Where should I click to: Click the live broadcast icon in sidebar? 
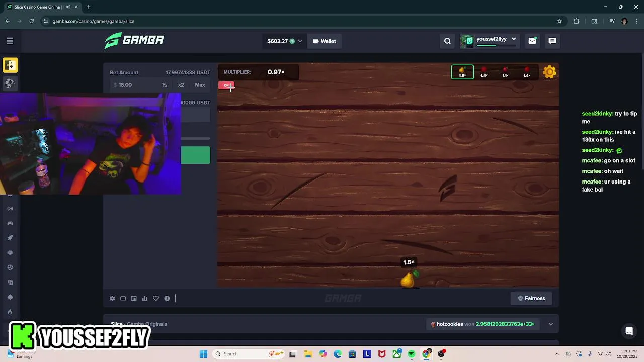10,208
